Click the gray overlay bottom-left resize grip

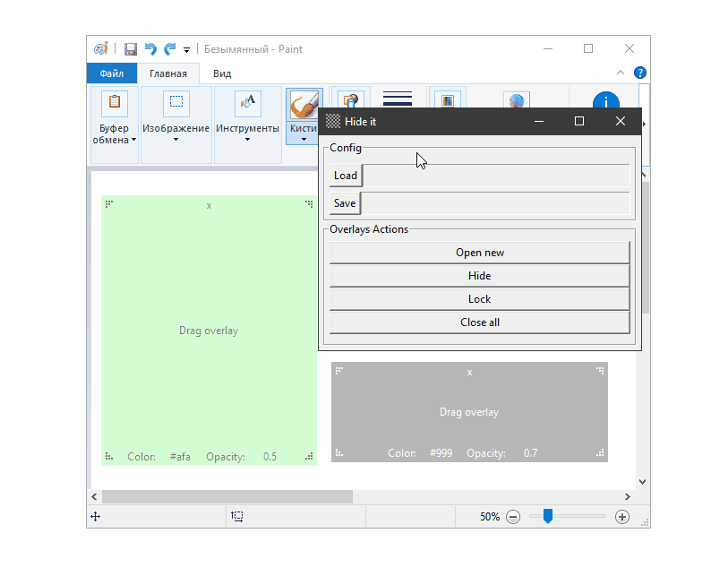339,453
